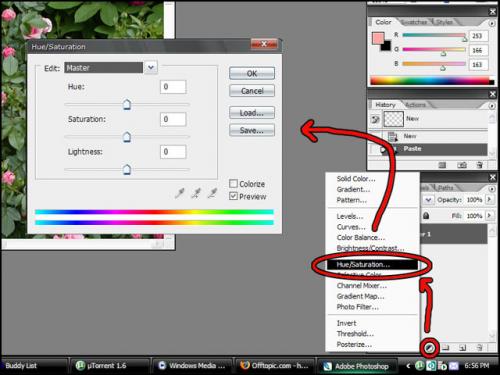Click the create new layer icon in Layers panel
The image size is (500, 375).
click(463, 348)
